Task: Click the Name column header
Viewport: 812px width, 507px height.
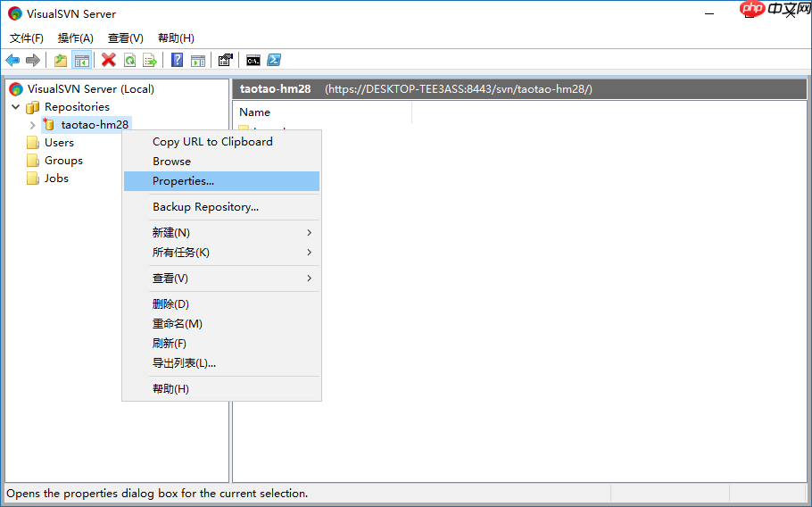Action: (x=323, y=112)
